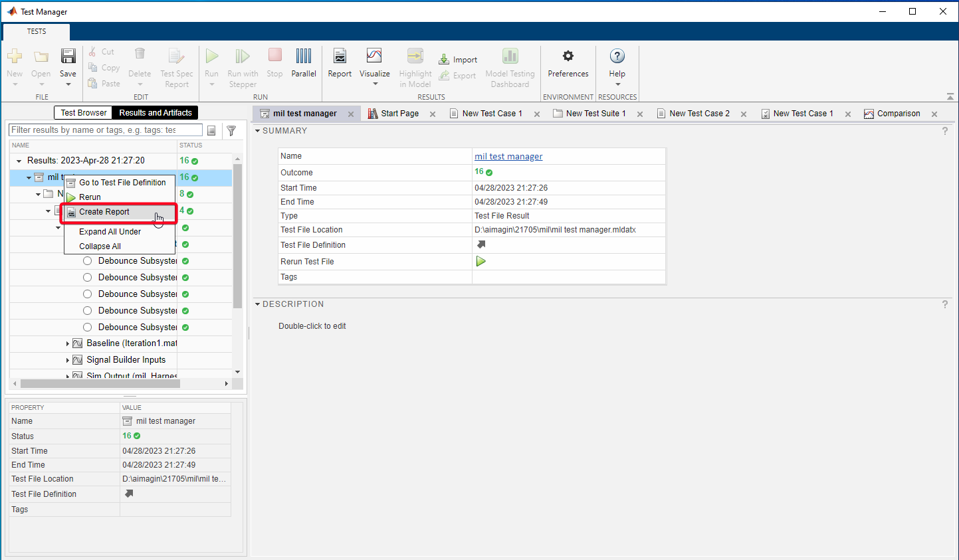Click Run with Stepper
This screenshot has height=560, width=959.
tap(243, 68)
